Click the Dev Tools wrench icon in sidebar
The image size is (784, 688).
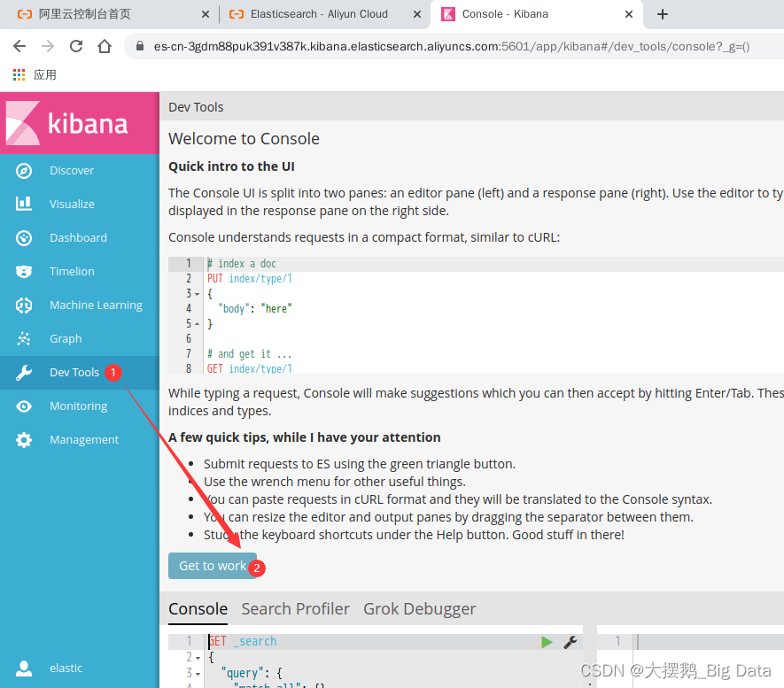coord(24,372)
